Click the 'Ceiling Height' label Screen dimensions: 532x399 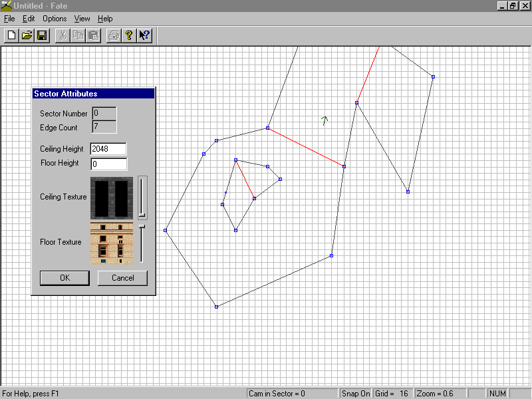61,149
